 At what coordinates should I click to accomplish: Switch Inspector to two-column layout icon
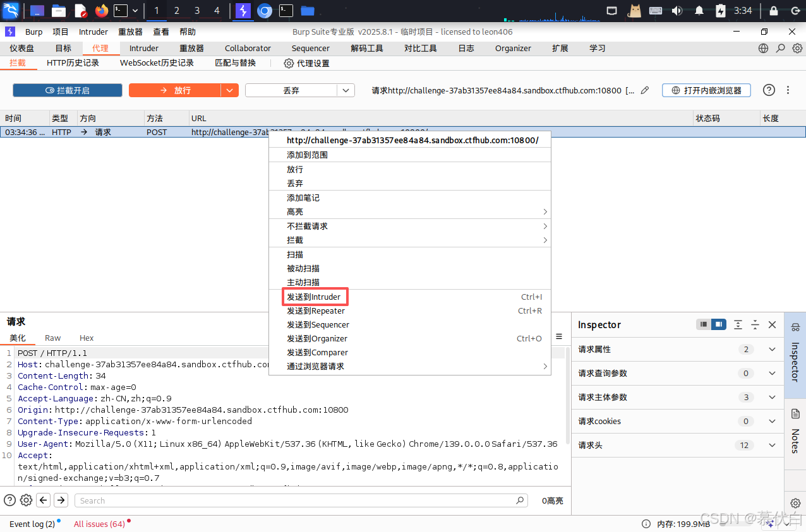719,324
